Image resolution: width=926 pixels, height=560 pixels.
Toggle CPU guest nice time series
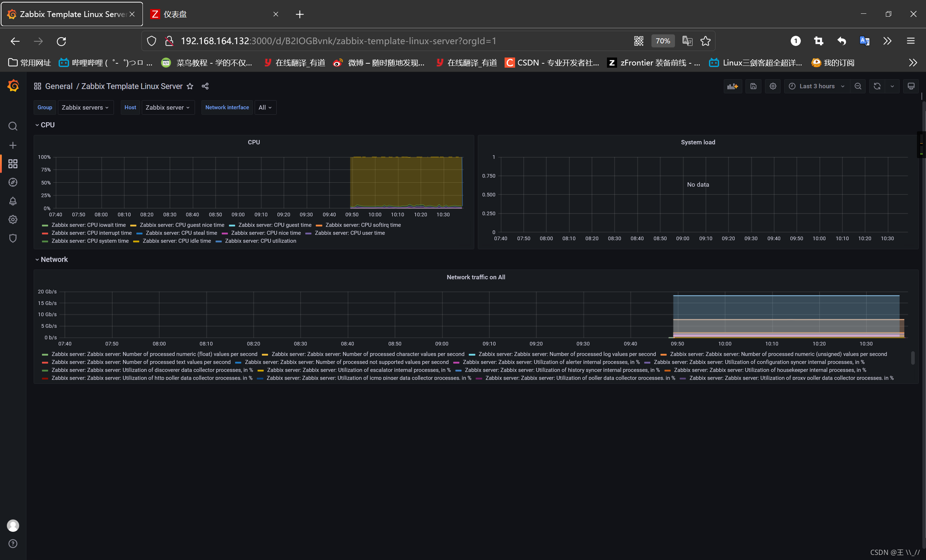182,225
